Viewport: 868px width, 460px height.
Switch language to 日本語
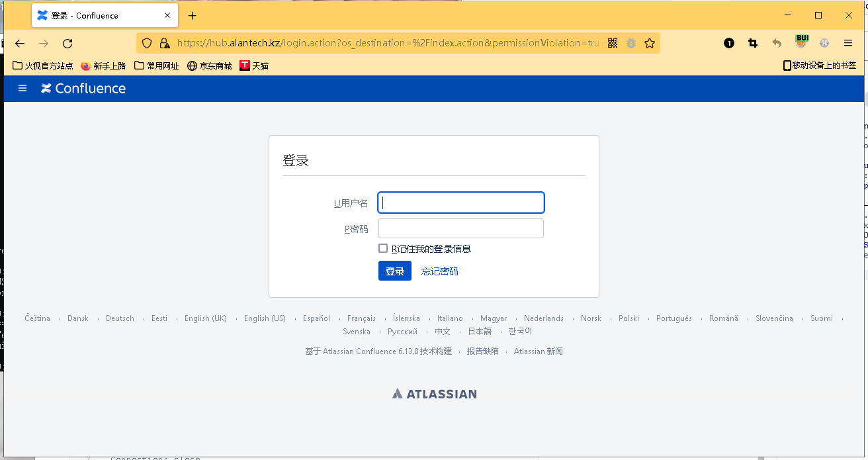pos(480,332)
